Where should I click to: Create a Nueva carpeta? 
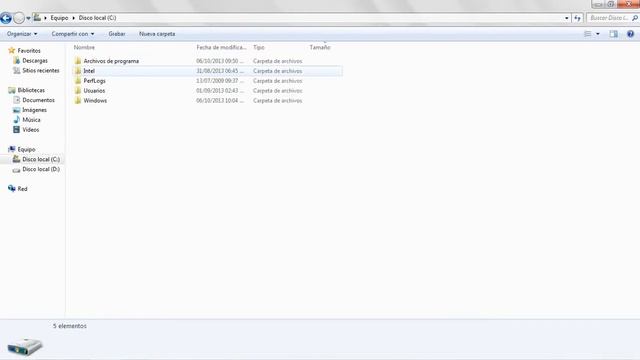(x=157, y=34)
